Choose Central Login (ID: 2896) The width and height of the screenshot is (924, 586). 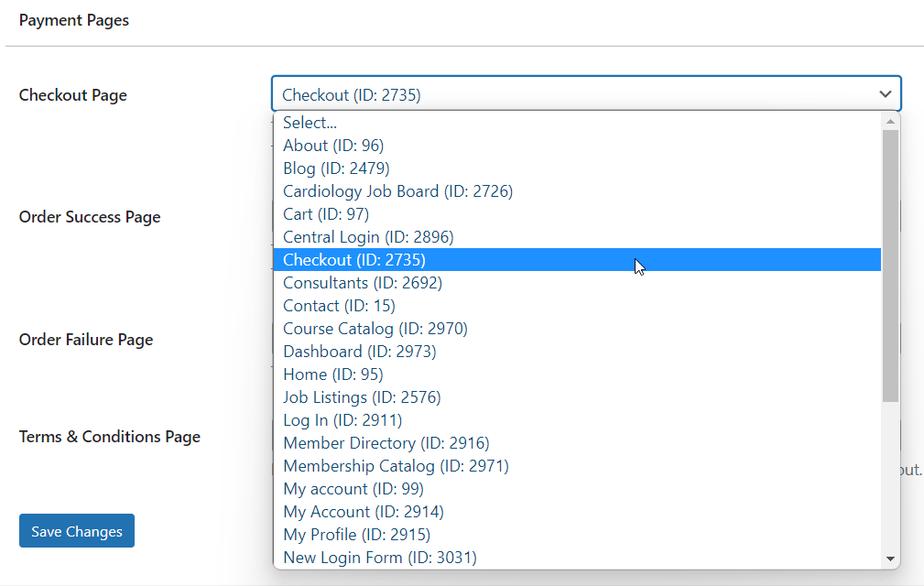coord(577,237)
